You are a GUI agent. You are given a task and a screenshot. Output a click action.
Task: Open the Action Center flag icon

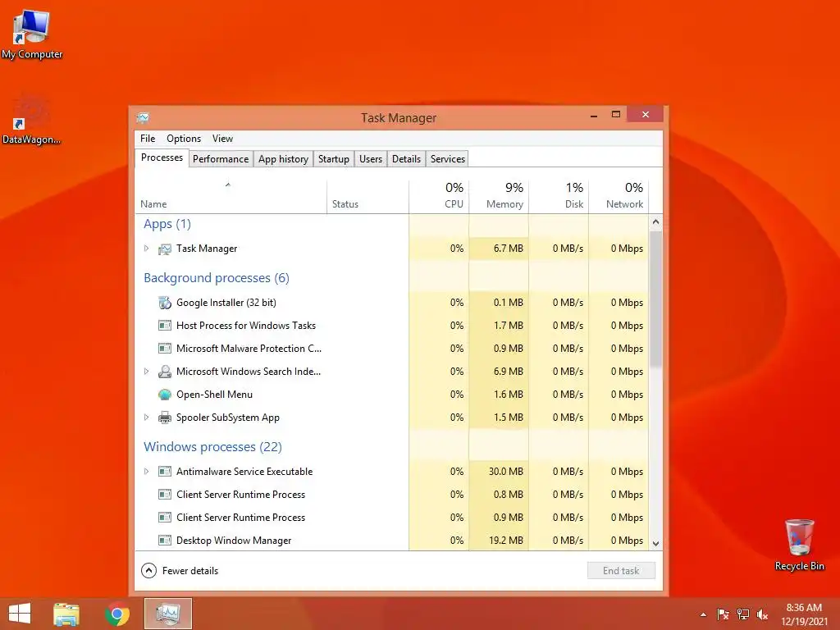(723, 614)
